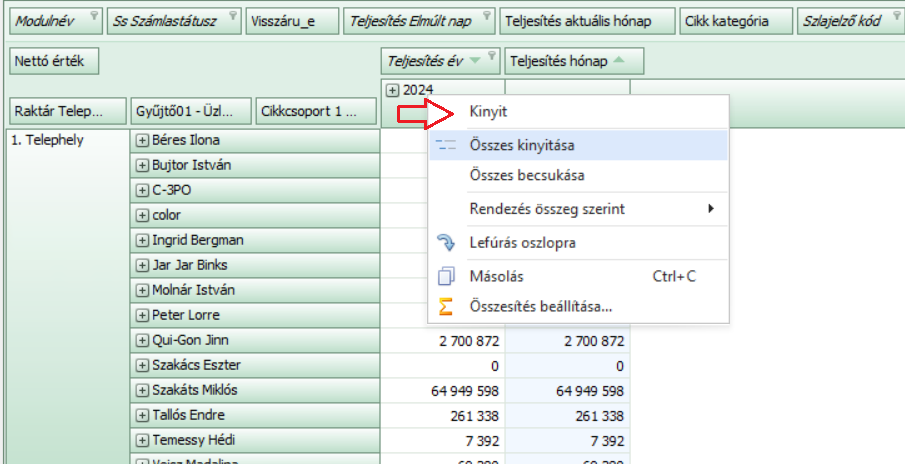
Task: Select Összes kinyitása in the context menu
Action: coord(521,146)
